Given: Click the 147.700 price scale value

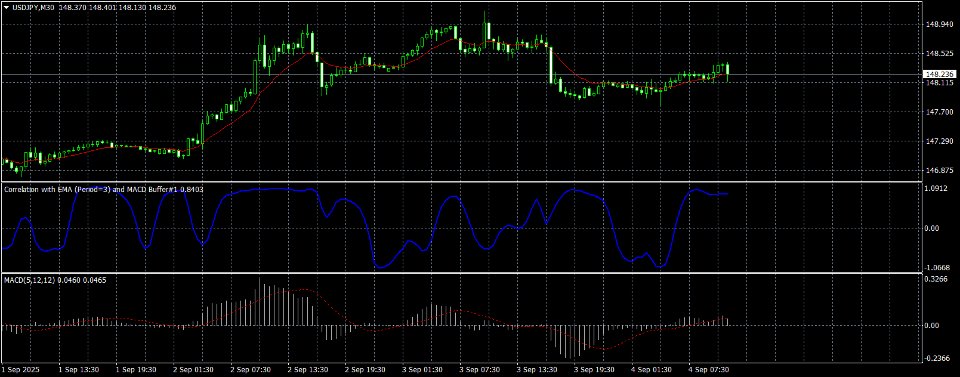Looking at the screenshot, I should point(939,113).
